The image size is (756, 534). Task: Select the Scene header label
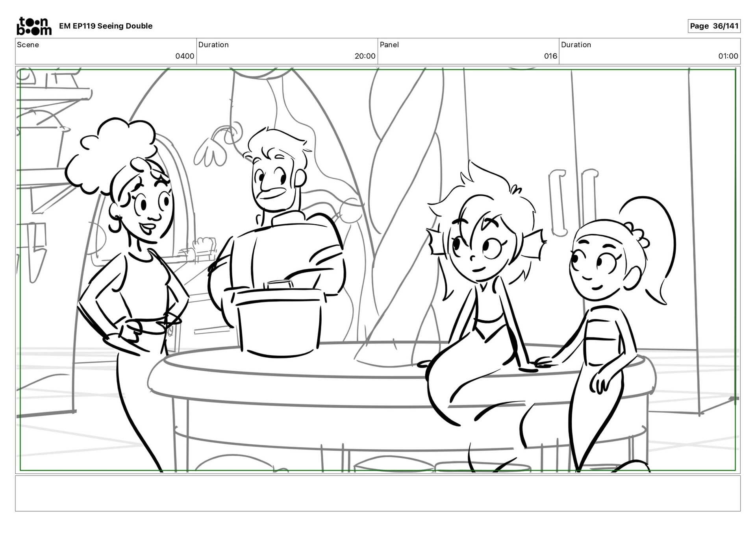pyautogui.click(x=28, y=45)
